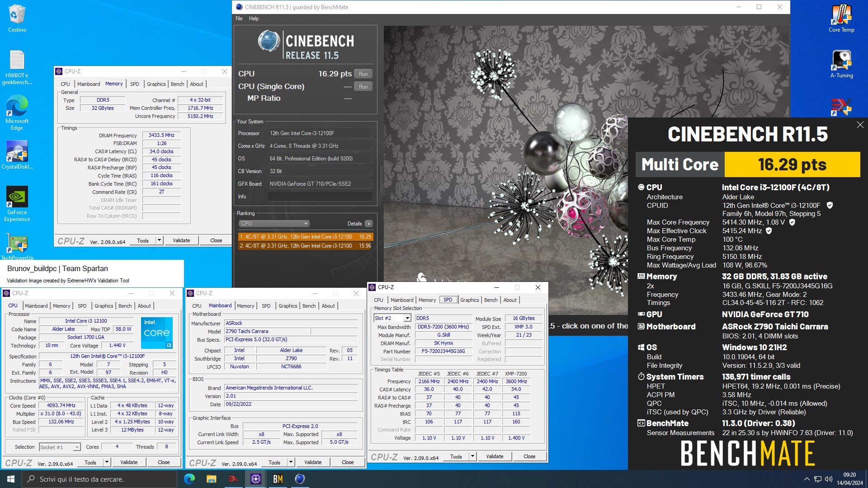Click the Intel Core i3 logo
Viewport: 868px width, 488px height.
click(156, 333)
